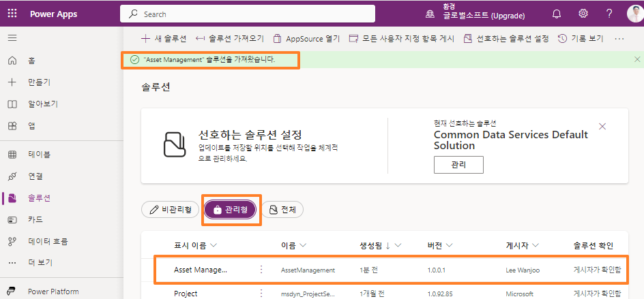This screenshot has height=299, width=644.
Task: Open the user profile avatar
Action: tap(635, 14)
